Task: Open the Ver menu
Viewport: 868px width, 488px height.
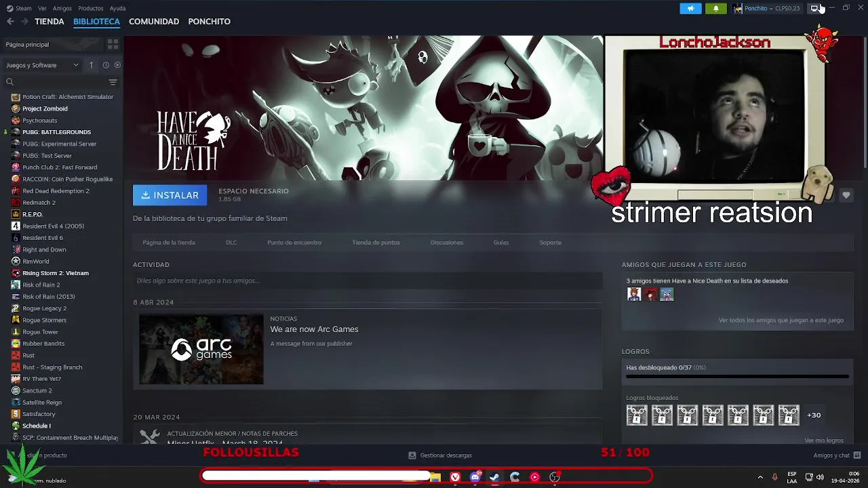Action: 42,8
